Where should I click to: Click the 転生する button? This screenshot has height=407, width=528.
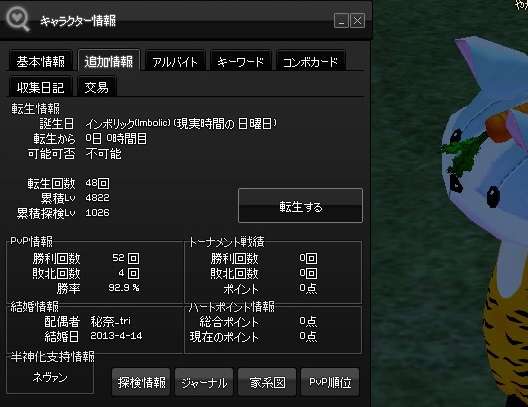(300, 206)
